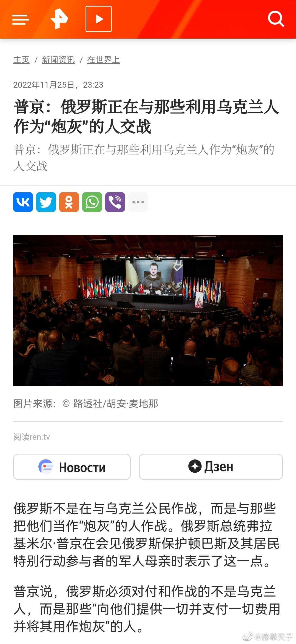This screenshot has width=296, height=644.
Task: Click the article headline about 普京
Action: [146, 116]
